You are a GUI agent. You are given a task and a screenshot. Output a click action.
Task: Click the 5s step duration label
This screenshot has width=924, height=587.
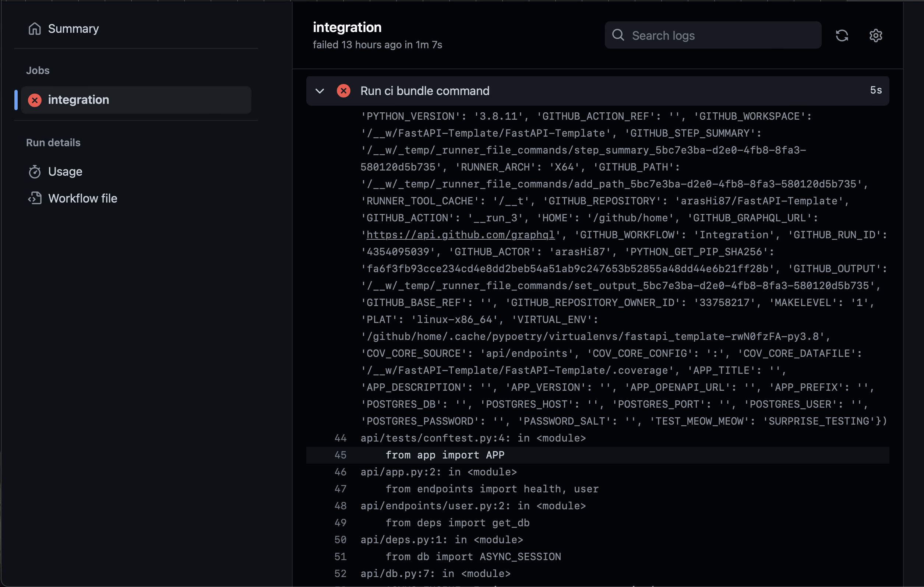(875, 91)
